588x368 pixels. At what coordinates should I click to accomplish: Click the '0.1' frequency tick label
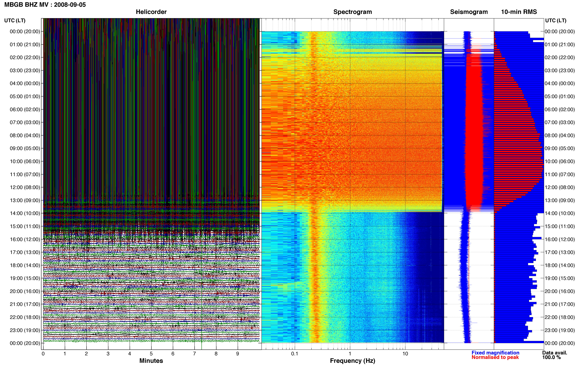[295, 354]
